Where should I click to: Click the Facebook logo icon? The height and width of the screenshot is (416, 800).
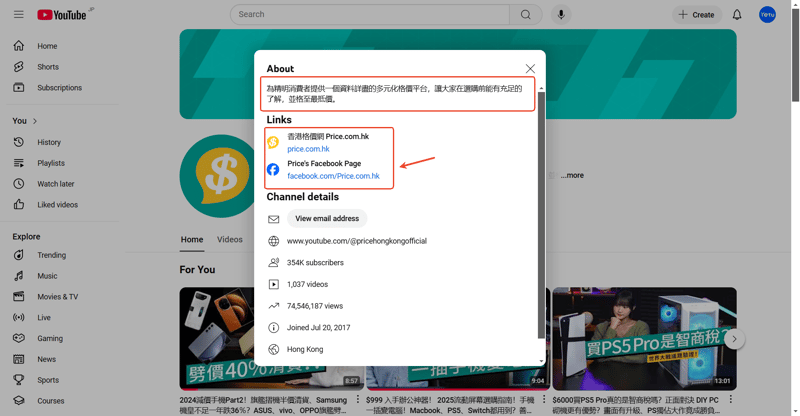[273, 169]
